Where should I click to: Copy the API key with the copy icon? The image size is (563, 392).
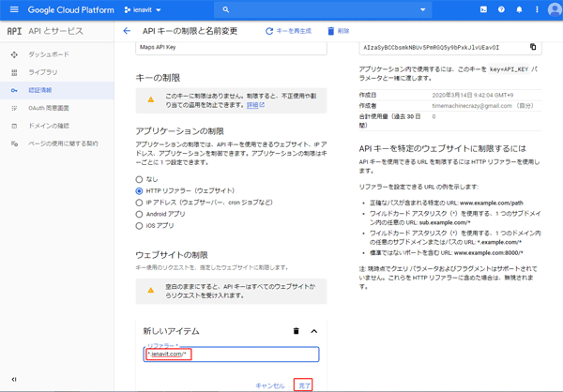pos(533,47)
